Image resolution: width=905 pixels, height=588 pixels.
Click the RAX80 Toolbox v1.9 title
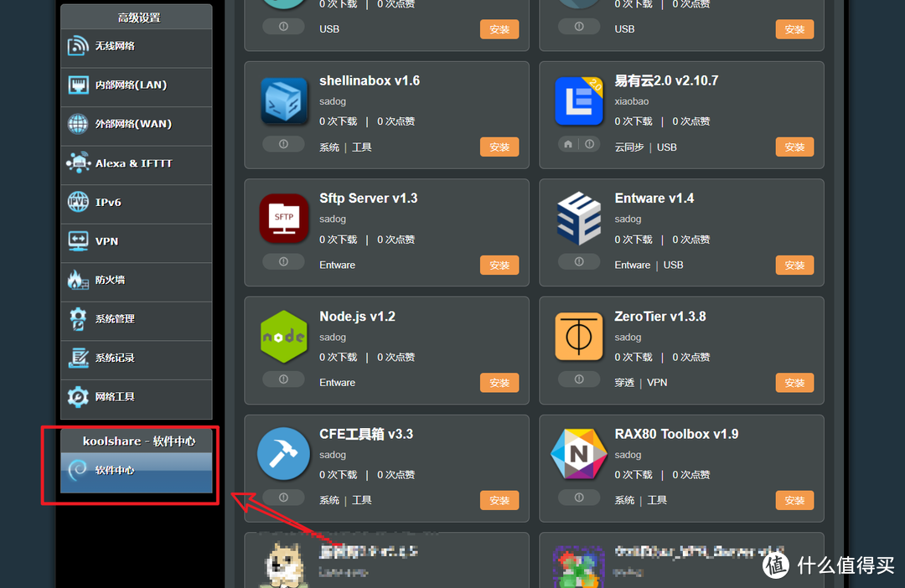point(676,434)
